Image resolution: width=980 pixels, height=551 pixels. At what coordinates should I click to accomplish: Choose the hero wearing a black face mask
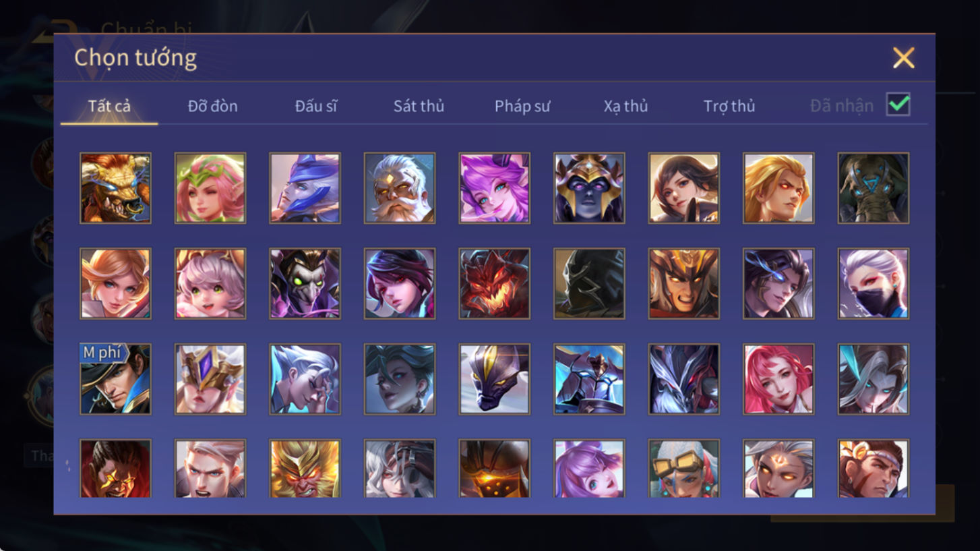[x=874, y=283]
